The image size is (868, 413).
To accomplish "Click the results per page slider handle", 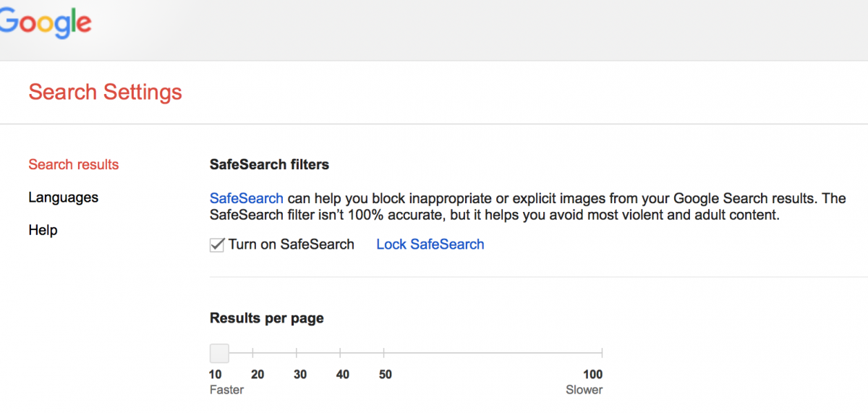I will (219, 353).
